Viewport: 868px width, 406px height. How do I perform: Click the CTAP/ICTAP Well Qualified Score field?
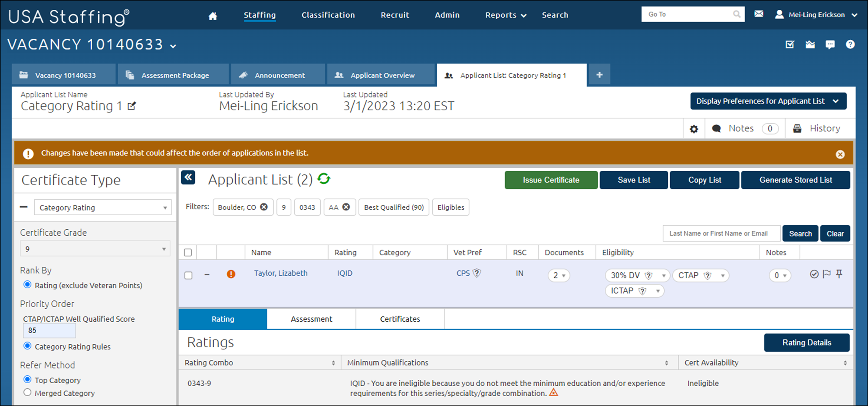point(49,330)
